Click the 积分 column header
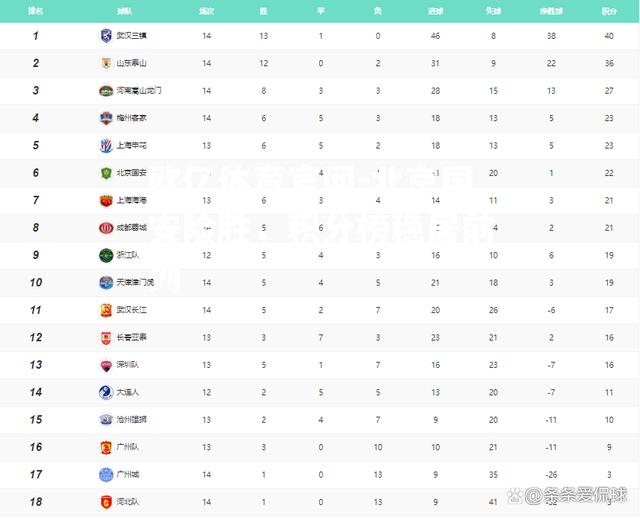640x518 pixels. click(x=609, y=11)
